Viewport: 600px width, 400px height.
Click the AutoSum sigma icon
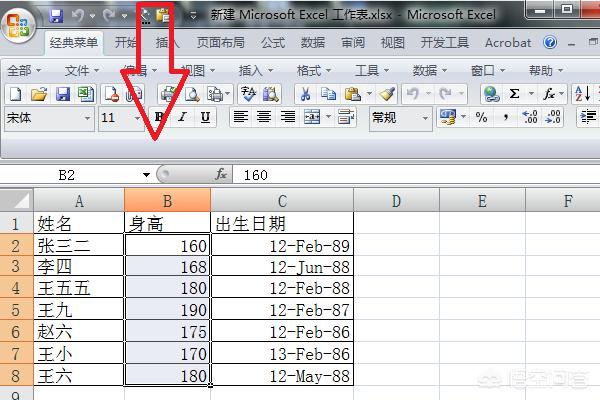point(515,94)
